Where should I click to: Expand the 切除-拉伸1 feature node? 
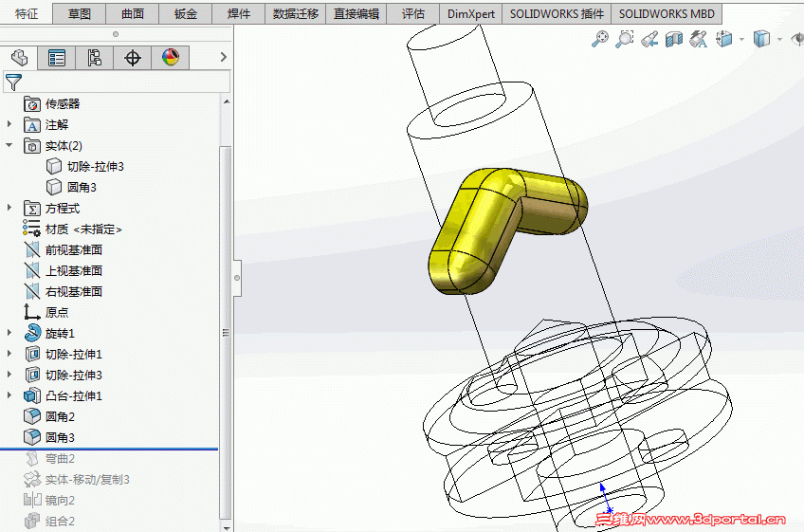[x=9, y=354]
